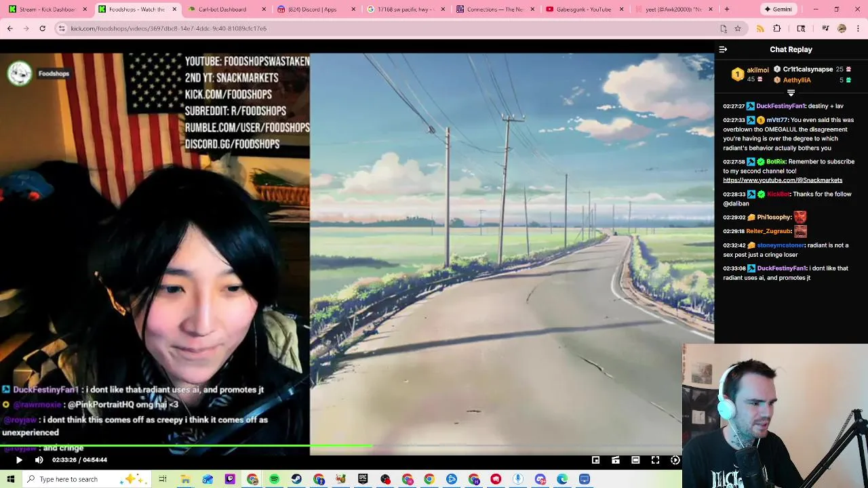Open Task View on taskbar

(163, 479)
